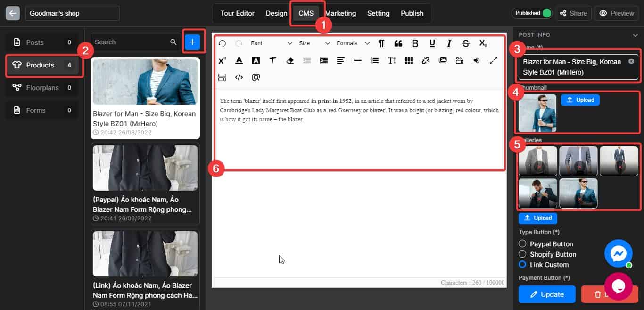Click the Share button
The image size is (644, 310).
coord(573,13)
